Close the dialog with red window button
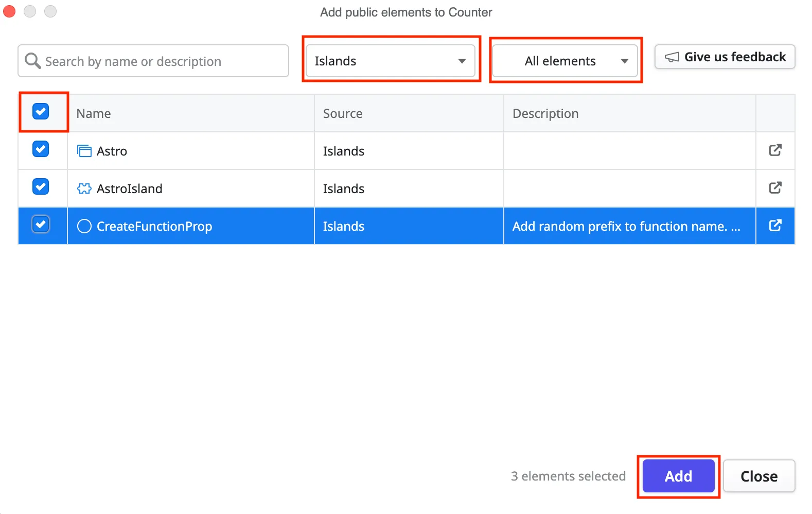This screenshot has width=812, height=514. tap(9, 11)
